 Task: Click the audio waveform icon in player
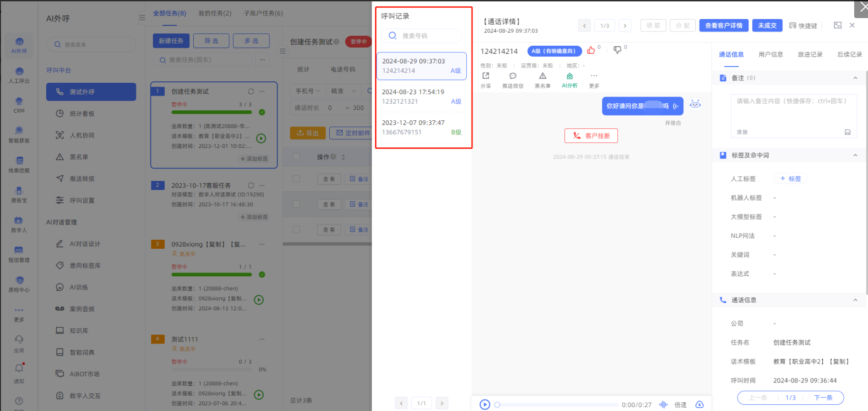(663, 404)
